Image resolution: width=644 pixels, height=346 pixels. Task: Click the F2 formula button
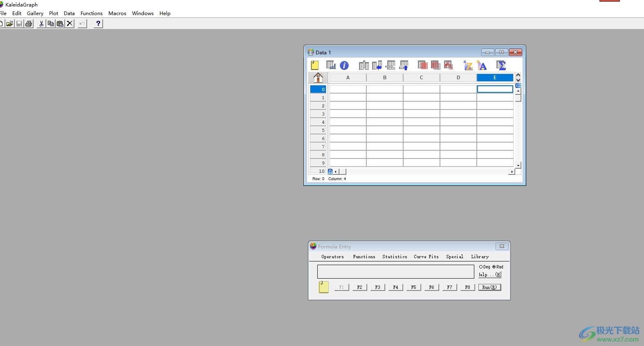point(359,287)
